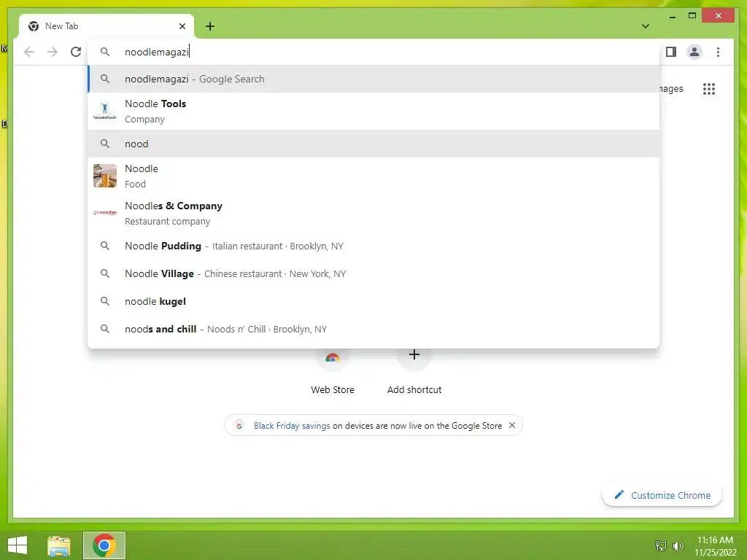
Task: Dismiss the Black Friday promo banner
Action: [512, 425]
